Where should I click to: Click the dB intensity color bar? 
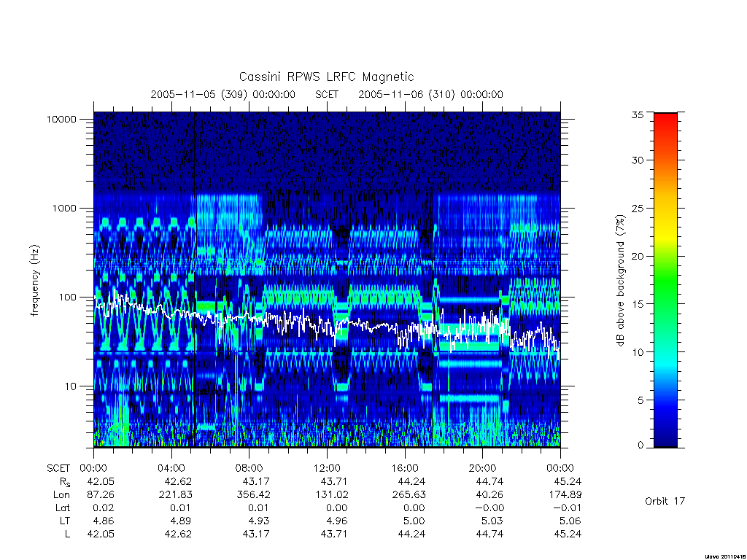coord(665,280)
